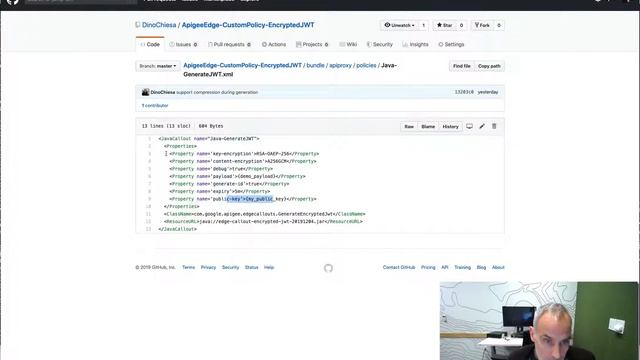640x360 pixels.
Task: Open the GitHub Desktop icon in file header
Action: (469, 127)
